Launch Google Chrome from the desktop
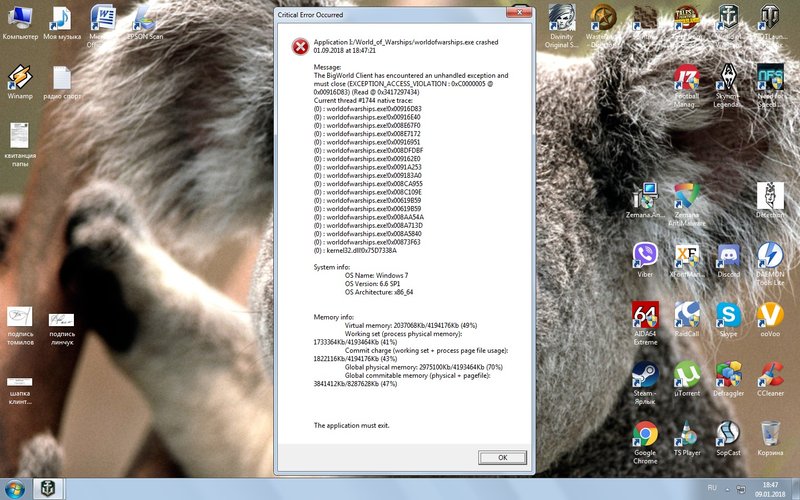 645,442
